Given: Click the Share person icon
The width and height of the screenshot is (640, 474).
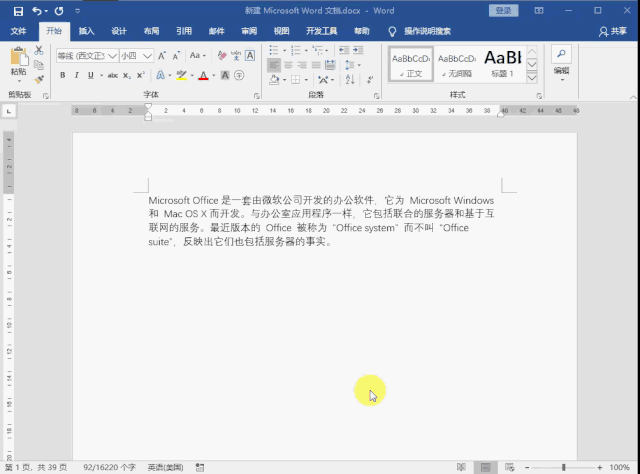Looking at the screenshot, I should point(603,31).
